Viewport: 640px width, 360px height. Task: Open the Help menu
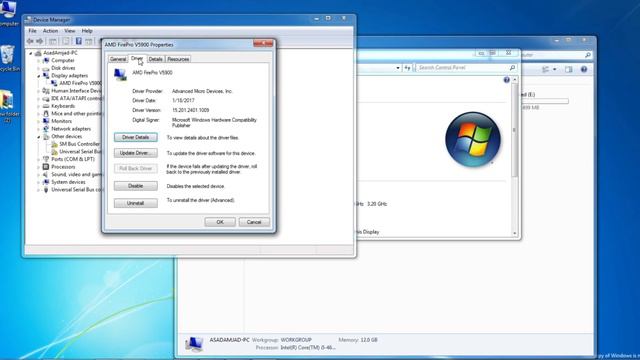tap(87, 31)
